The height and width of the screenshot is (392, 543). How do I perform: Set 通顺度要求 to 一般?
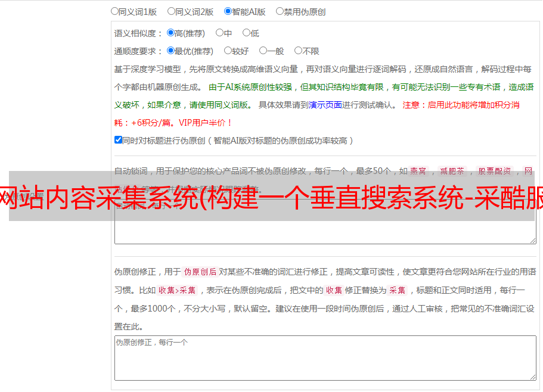tap(263, 51)
